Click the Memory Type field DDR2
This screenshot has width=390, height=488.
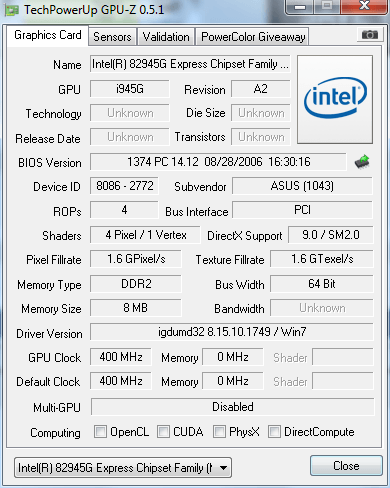point(136,284)
